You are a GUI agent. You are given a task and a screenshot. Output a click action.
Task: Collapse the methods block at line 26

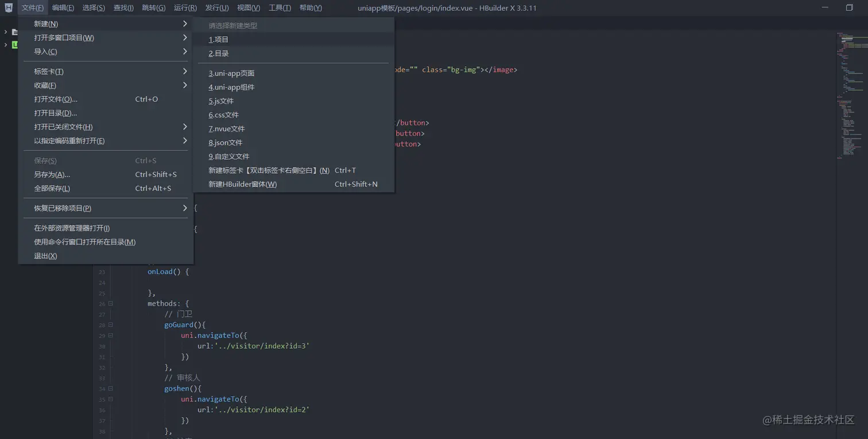pyautogui.click(x=111, y=303)
